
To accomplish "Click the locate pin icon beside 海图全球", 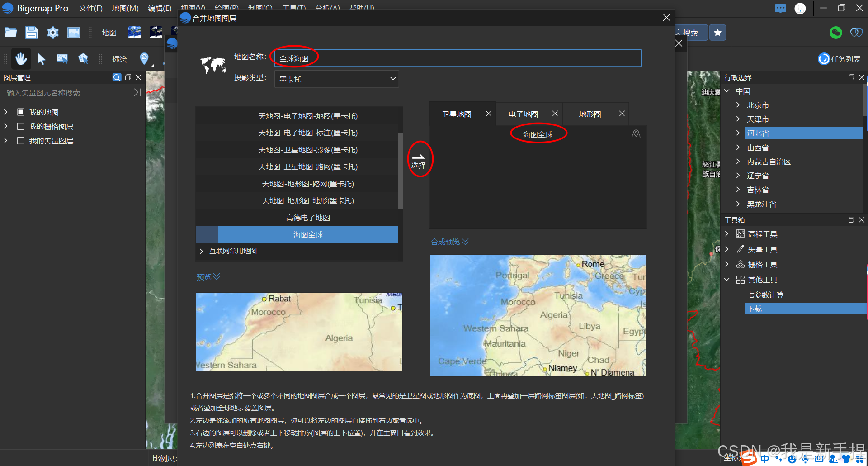I will coord(636,134).
